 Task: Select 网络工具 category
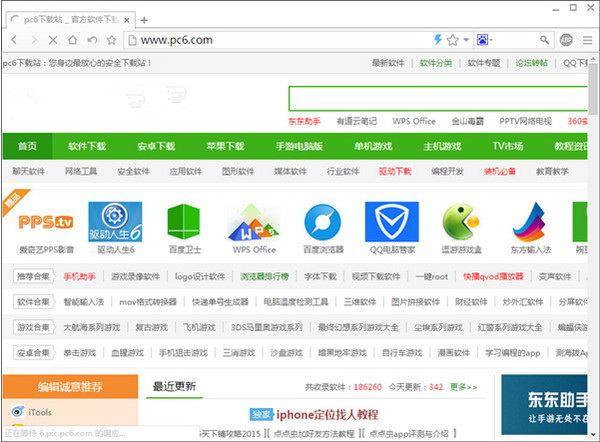point(81,171)
